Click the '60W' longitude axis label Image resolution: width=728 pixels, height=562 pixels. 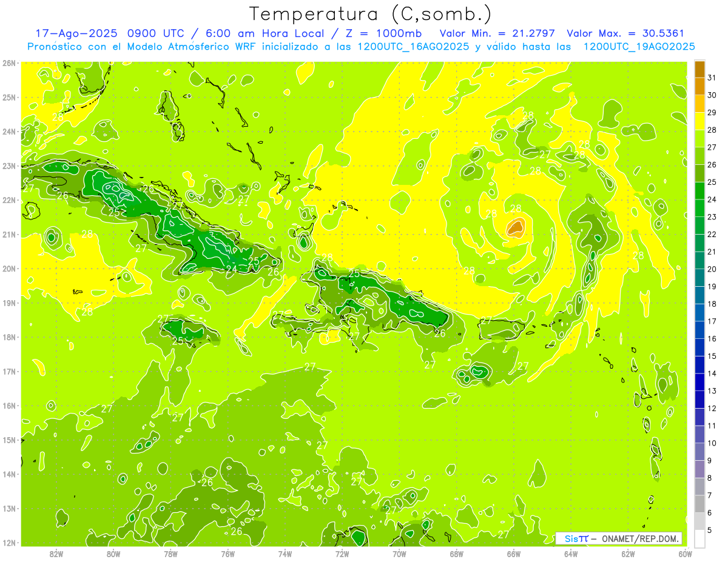tap(686, 554)
